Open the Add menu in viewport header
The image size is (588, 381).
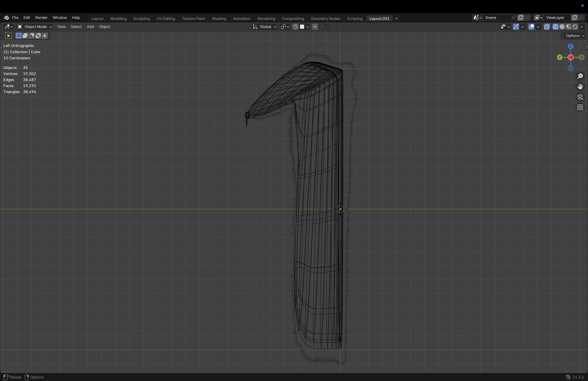90,27
